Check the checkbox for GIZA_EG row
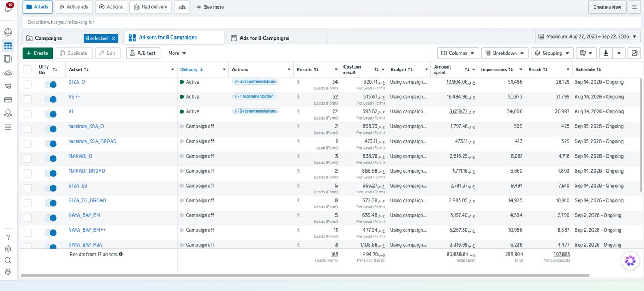644x291 pixels. pos(27,188)
